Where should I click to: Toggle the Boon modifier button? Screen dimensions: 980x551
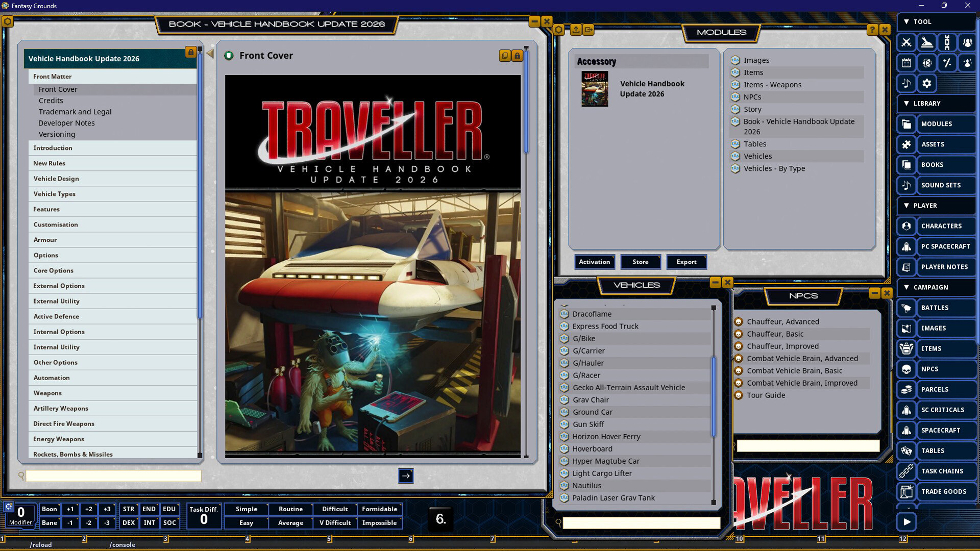click(50, 509)
